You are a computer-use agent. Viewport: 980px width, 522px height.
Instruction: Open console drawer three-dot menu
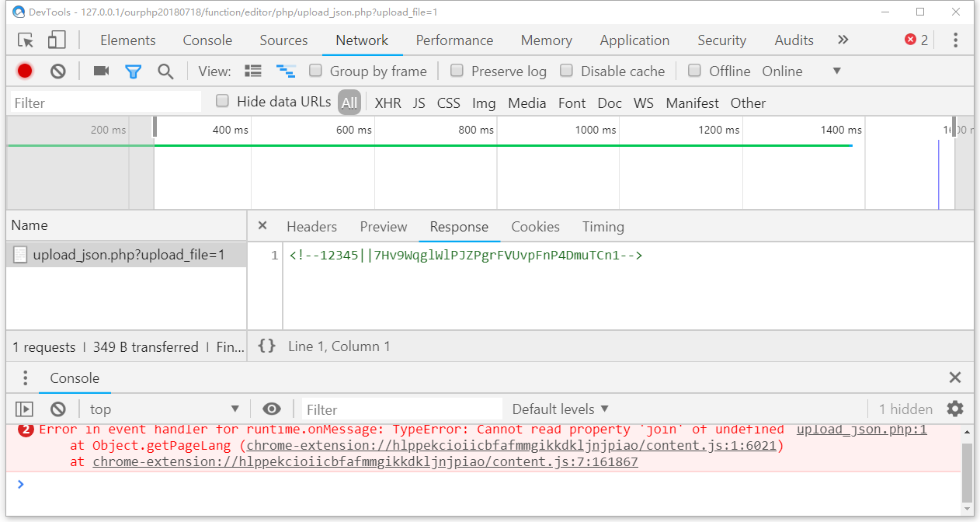[x=26, y=378]
